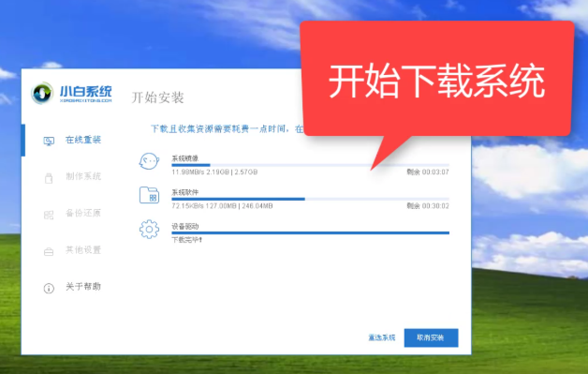Click the 备份还原 grid icon
The width and height of the screenshot is (588, 374).
[49, 215]
